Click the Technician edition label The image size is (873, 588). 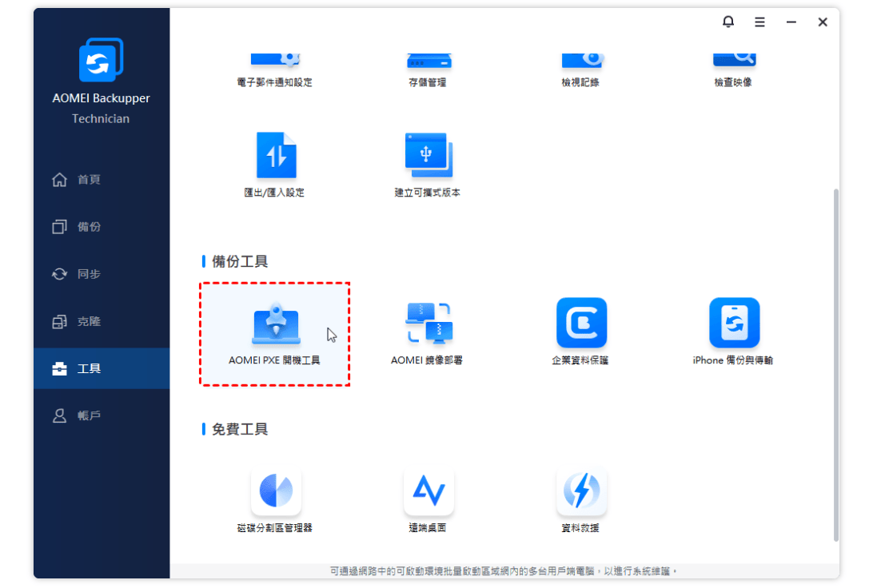pyautogui.click(x=101, y=119)
